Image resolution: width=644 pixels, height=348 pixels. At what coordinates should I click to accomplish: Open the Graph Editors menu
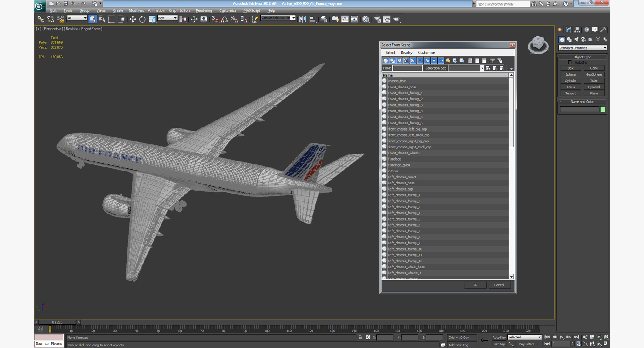(180, 10)
